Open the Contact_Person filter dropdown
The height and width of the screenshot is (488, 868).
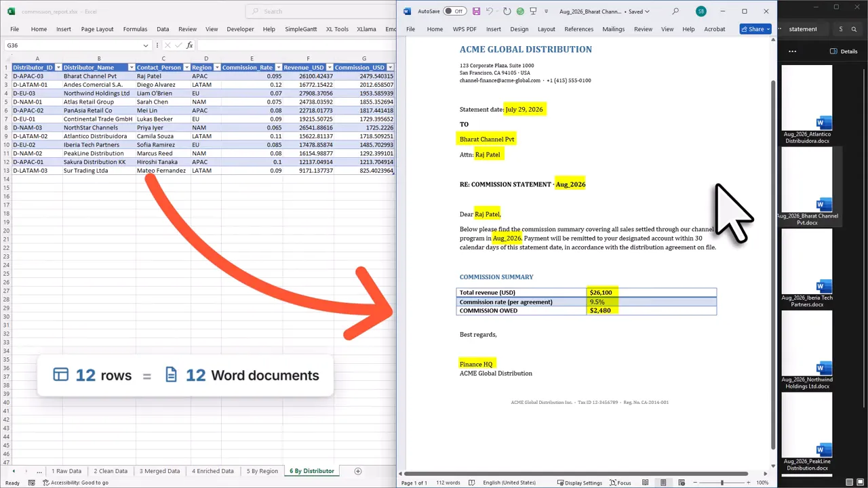186,68
